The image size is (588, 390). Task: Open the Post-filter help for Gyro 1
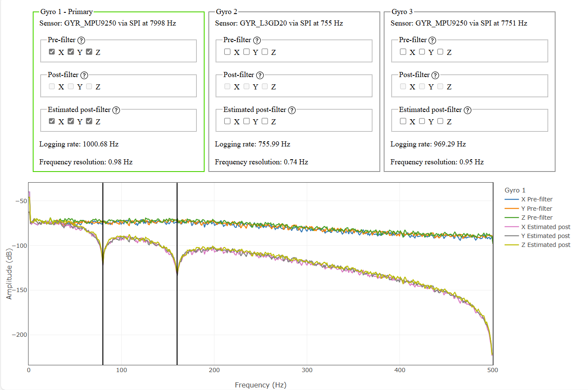click(83, 75)
